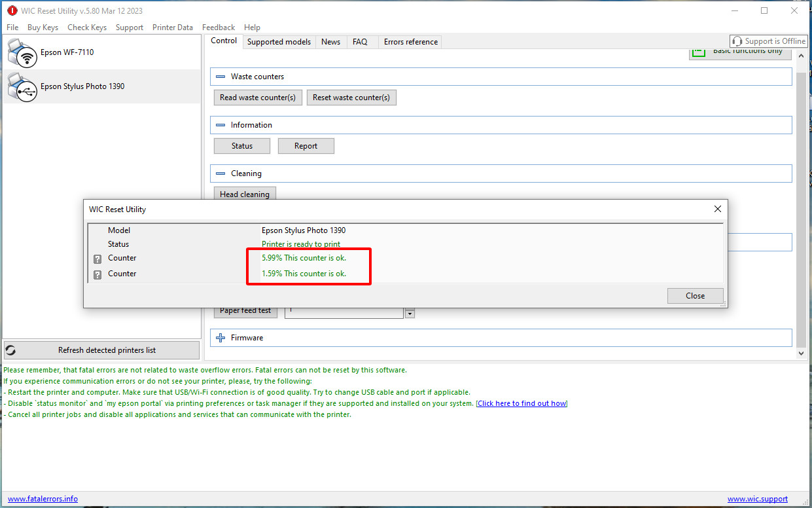
Task: Open the Check Keys menu
Action: point(87,27)
